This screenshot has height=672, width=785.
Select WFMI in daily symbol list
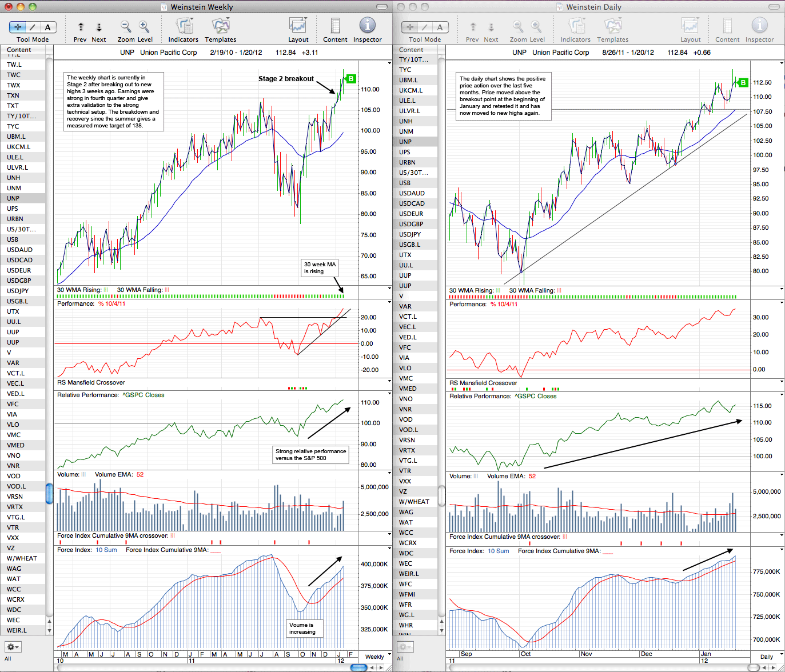(x=415, y=594)
